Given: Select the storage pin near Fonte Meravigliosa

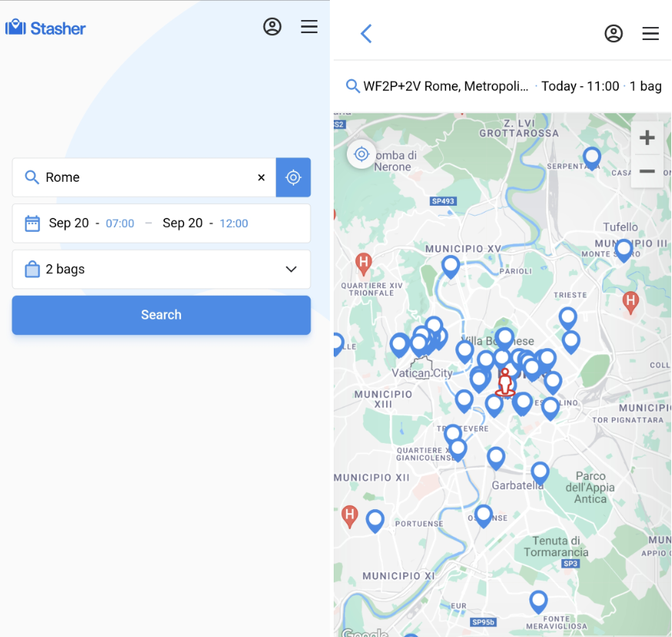Looking at the screenshot, I should point(538,602).
